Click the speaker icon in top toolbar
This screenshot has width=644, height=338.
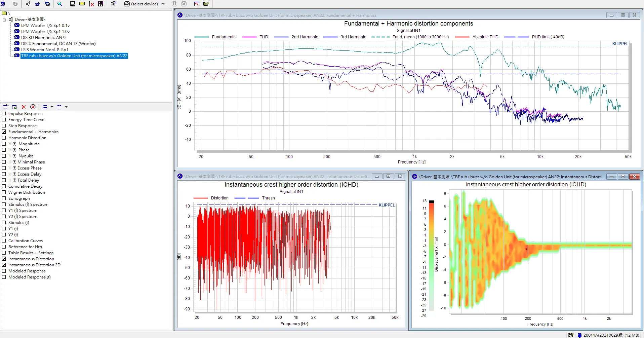point(28,4)
